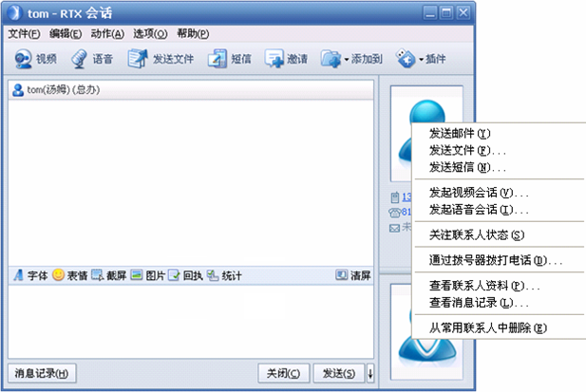Expand the 添加到 dropdown arrow

point(347,60)
